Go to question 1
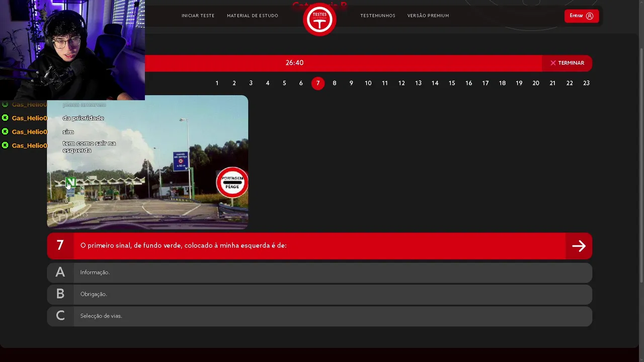 coord(217,83)
